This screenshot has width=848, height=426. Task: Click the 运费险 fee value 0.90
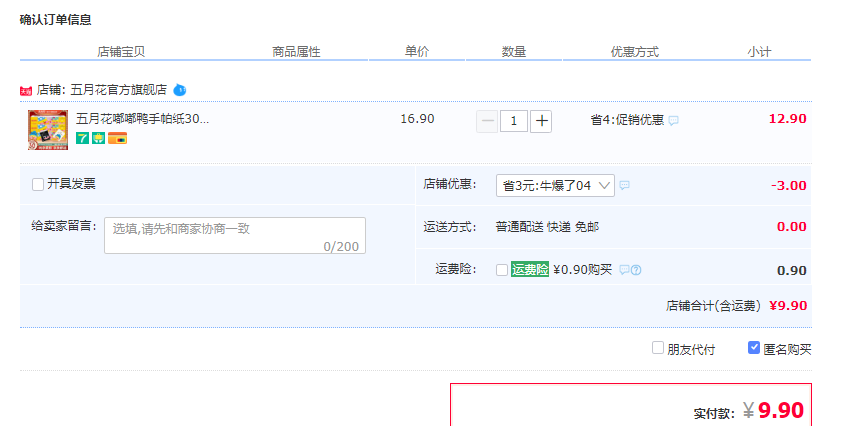point(792,270)
